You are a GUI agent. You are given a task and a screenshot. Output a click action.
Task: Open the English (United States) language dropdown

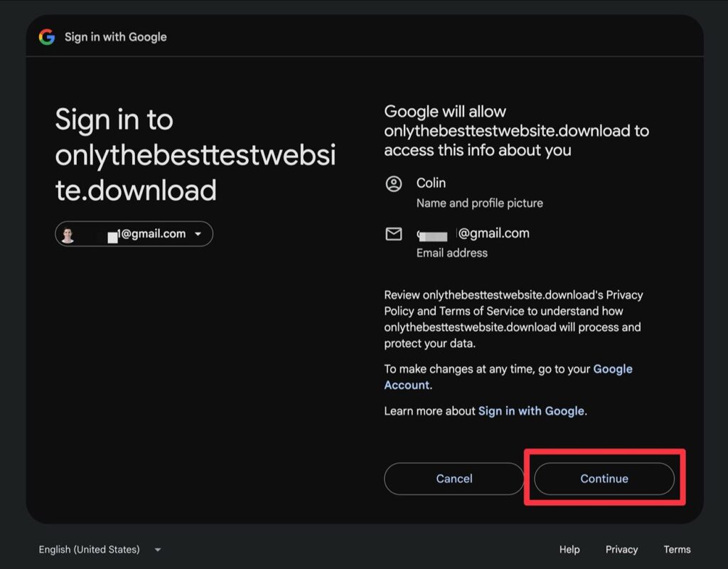tap(100, 550)
